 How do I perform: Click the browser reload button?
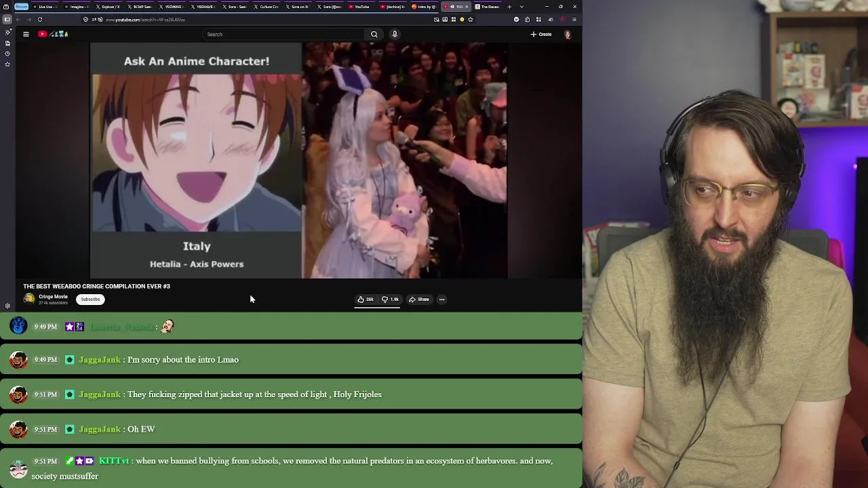click(40, 19)
